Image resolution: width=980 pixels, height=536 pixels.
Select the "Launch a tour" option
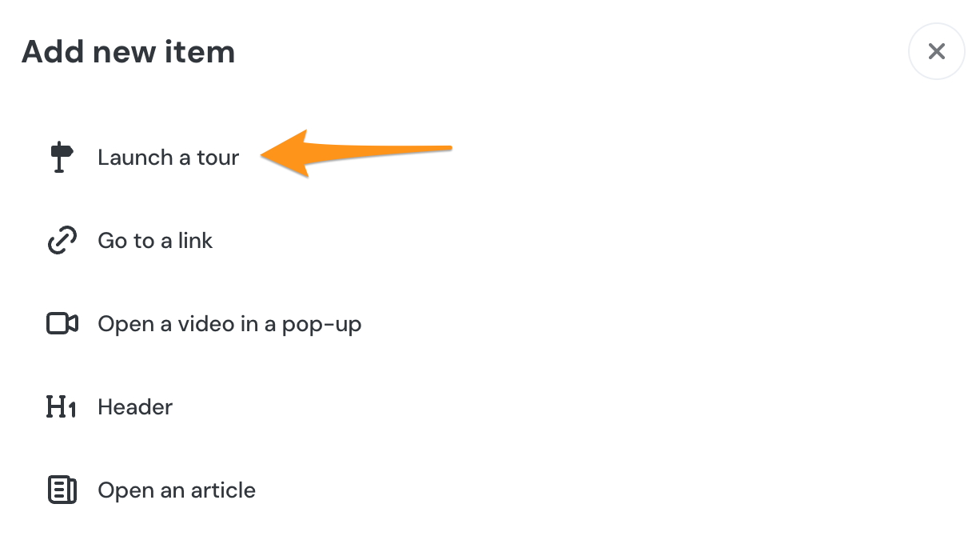[168, 158]
